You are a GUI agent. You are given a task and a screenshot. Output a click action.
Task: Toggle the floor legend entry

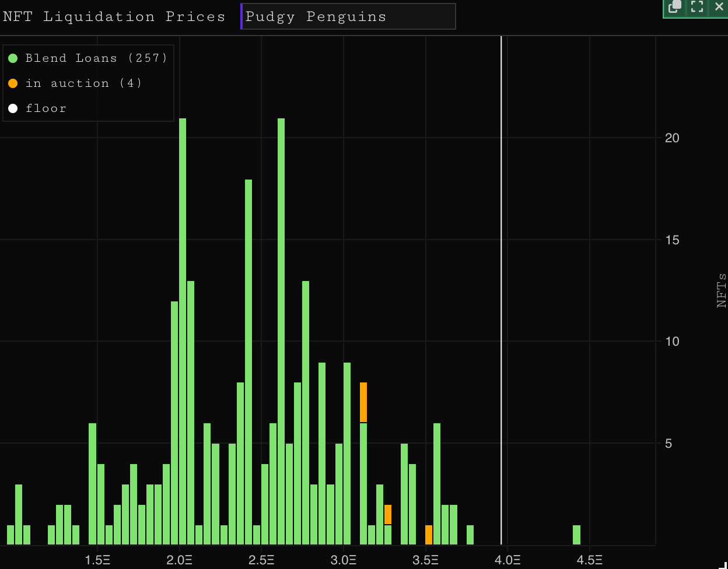coord(37,108)
